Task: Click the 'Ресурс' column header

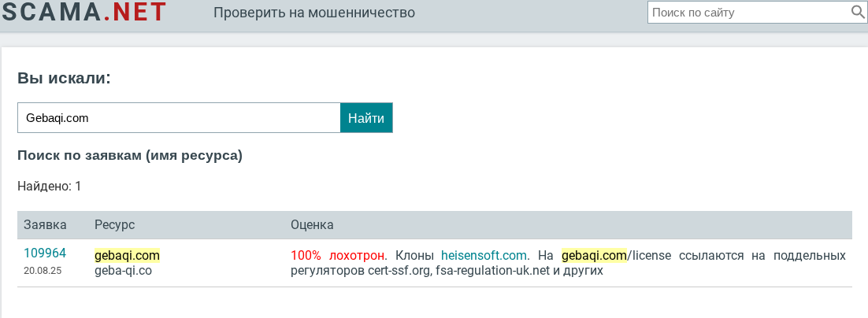Action: tap(114, 224)
